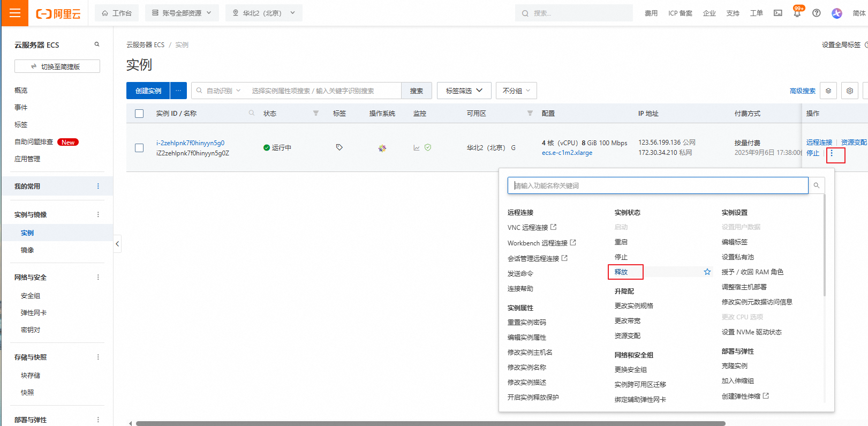This screenshot has height=426, width=868.
Task: Open 实例与镜像 three-dot options
Action: [98, 214]
